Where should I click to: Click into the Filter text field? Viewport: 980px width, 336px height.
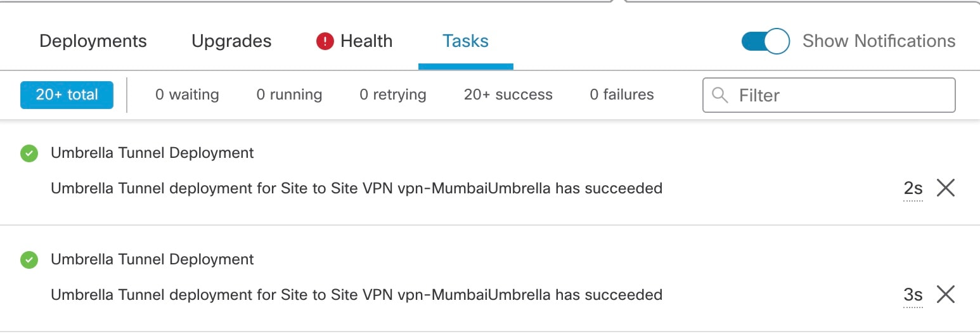click(x=828, y=95)
